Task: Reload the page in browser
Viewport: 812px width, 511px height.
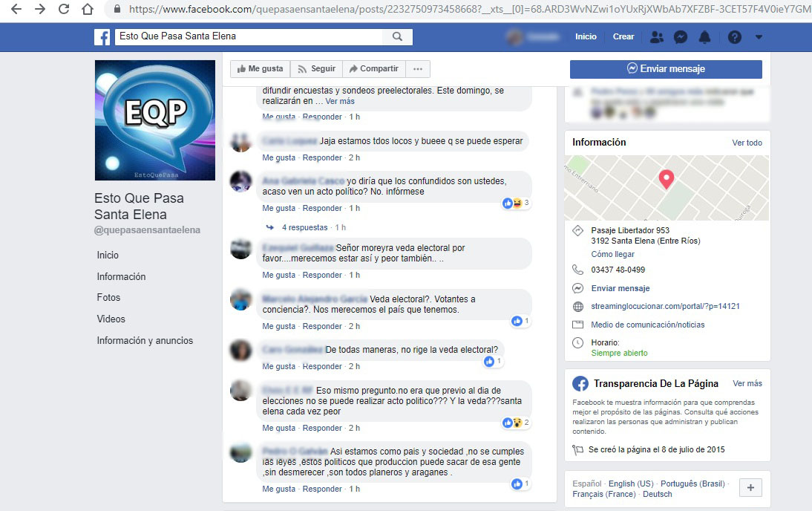Action: pos(64,10)
